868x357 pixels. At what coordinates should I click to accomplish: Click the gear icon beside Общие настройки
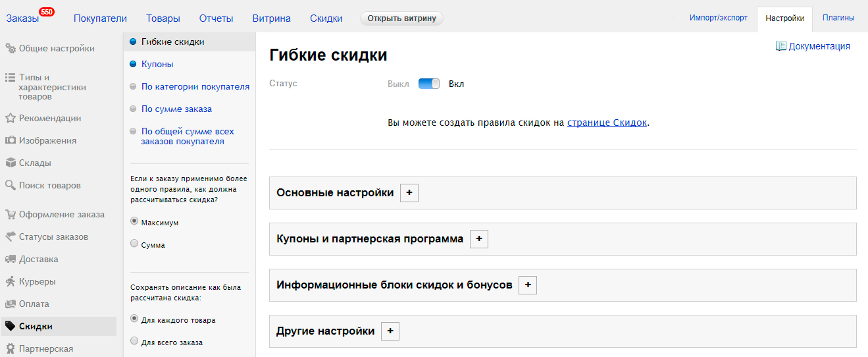tap(11, 48)
